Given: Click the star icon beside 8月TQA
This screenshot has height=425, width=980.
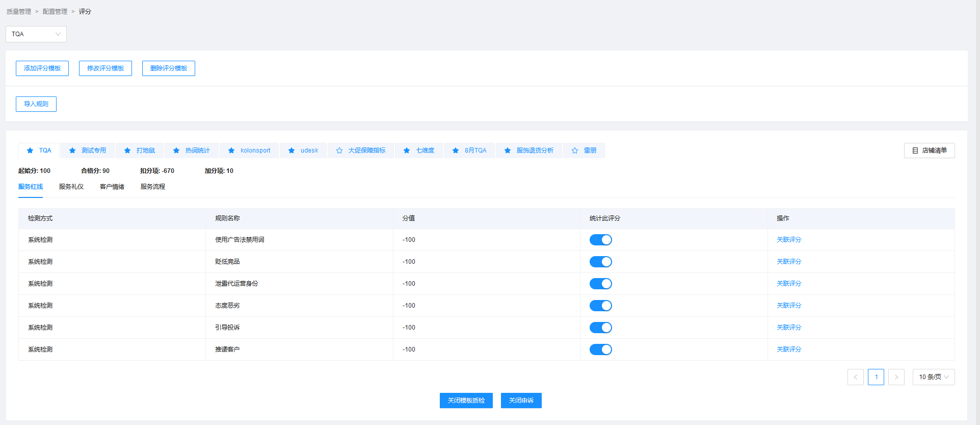Looking at the screenshot, I should (456, 151).
